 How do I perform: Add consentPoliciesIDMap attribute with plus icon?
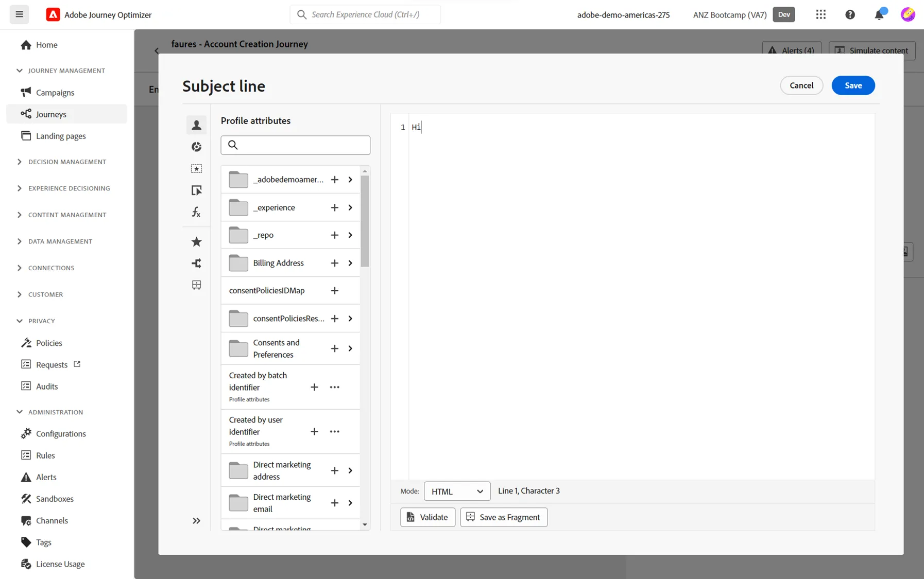pos(334,291)
